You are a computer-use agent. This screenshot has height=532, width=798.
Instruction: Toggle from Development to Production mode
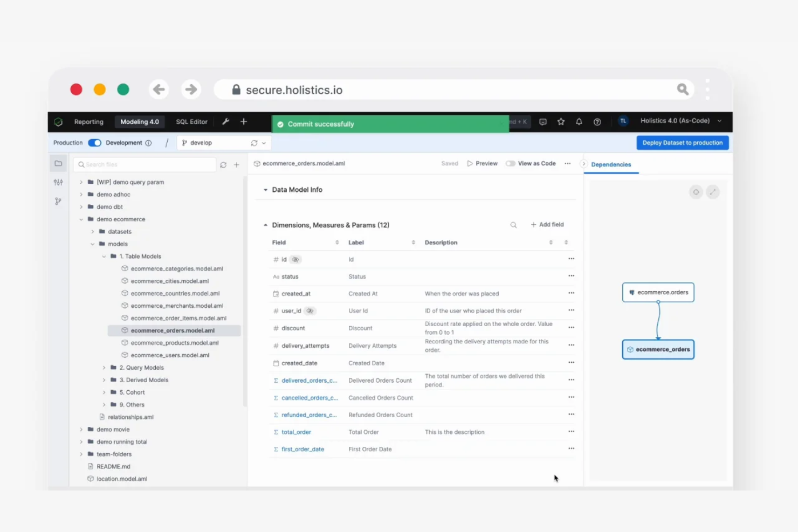tap(95, 142)
